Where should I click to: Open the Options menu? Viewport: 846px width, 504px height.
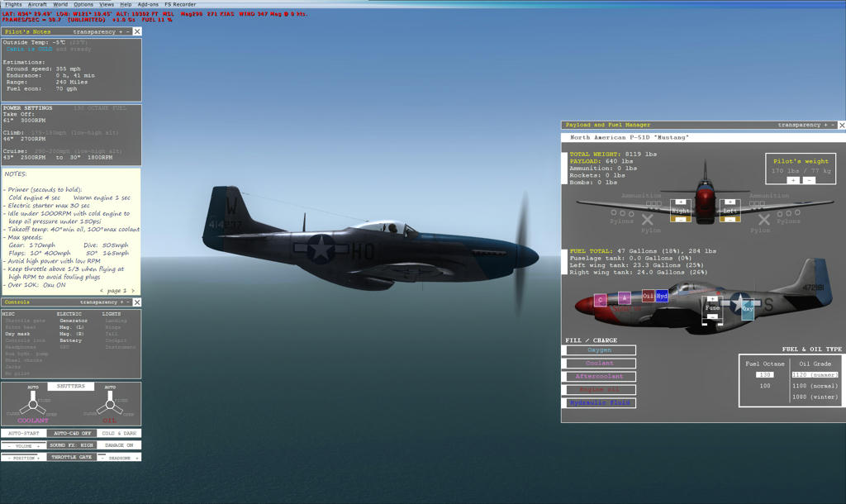click(x=83, y=4)
